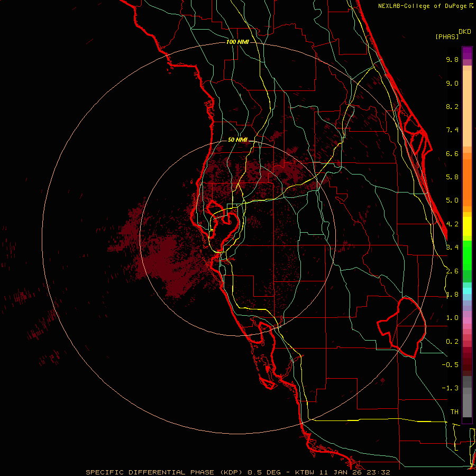Click the NEXLAB-College of DuPage watermark text
The height and width of the screenshot is (476, 476).
[423, 6]
